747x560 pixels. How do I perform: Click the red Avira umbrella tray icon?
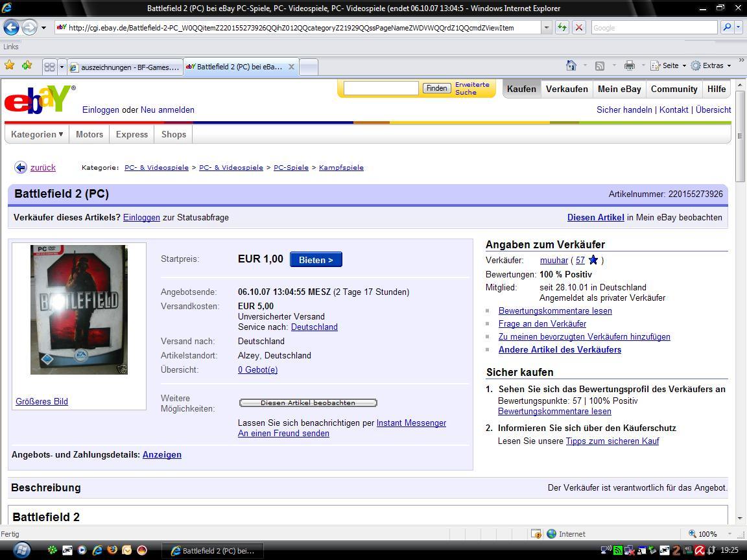(700, 550)
